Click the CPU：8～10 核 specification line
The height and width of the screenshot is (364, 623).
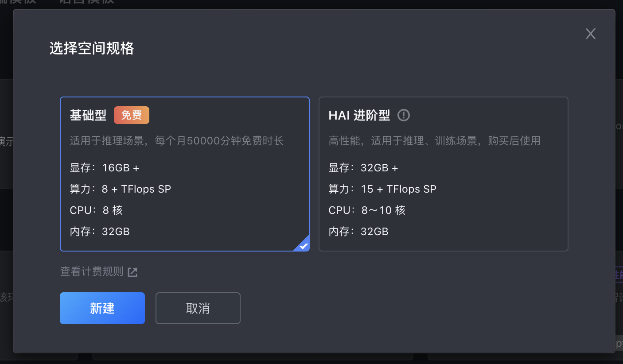click(367, 210)
